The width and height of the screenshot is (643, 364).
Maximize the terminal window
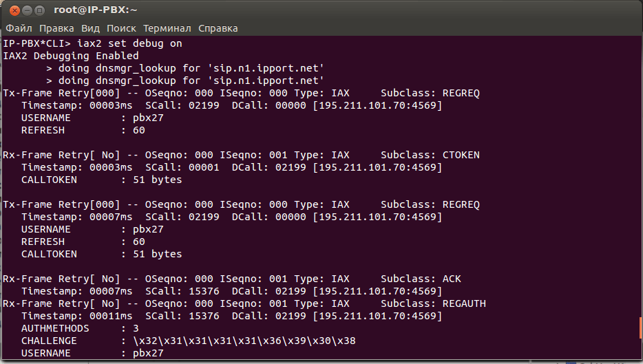tap(39, 10)
